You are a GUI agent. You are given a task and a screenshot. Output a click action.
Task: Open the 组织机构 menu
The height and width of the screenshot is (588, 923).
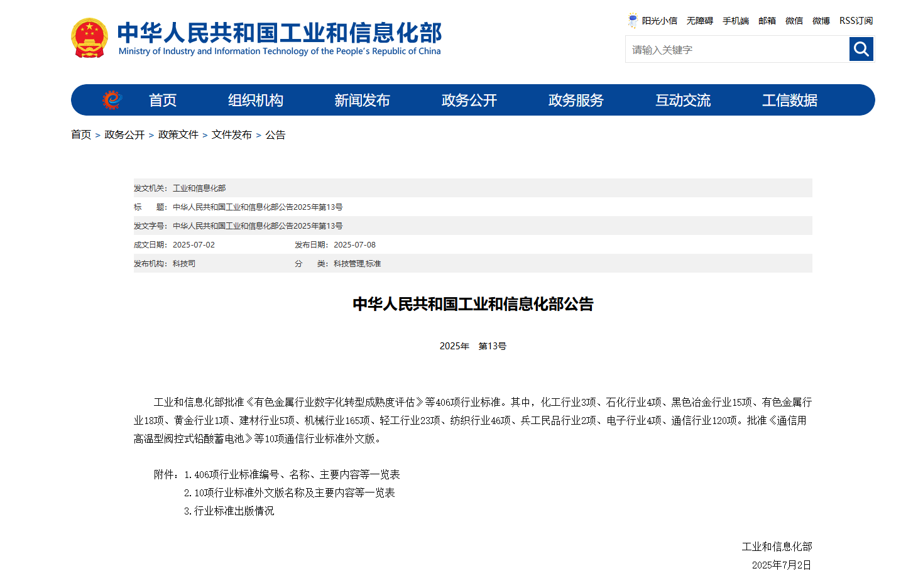256,101
